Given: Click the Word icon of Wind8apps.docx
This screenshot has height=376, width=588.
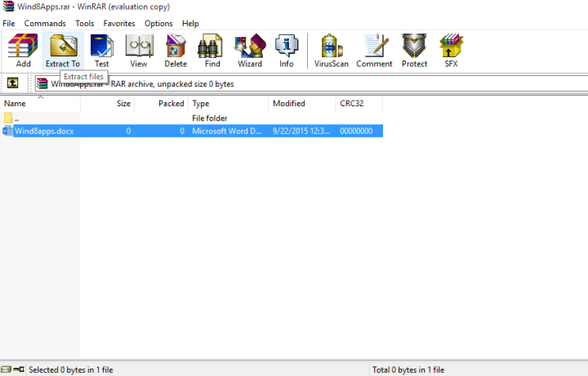Looking at the screenshot, I should pyautogui.click(x=7, y=131).
